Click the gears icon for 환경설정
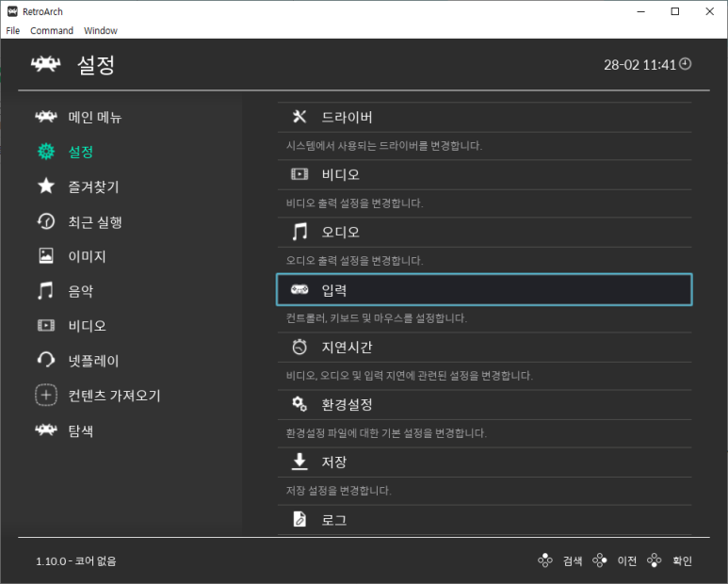The height and width of the screenshot is (584, 728). 299,404
